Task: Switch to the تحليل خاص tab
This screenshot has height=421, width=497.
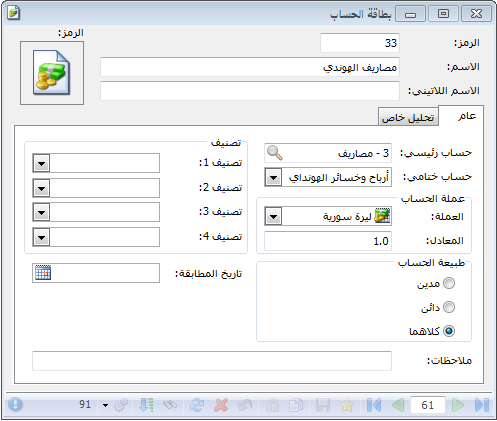Action: [408, 117]
